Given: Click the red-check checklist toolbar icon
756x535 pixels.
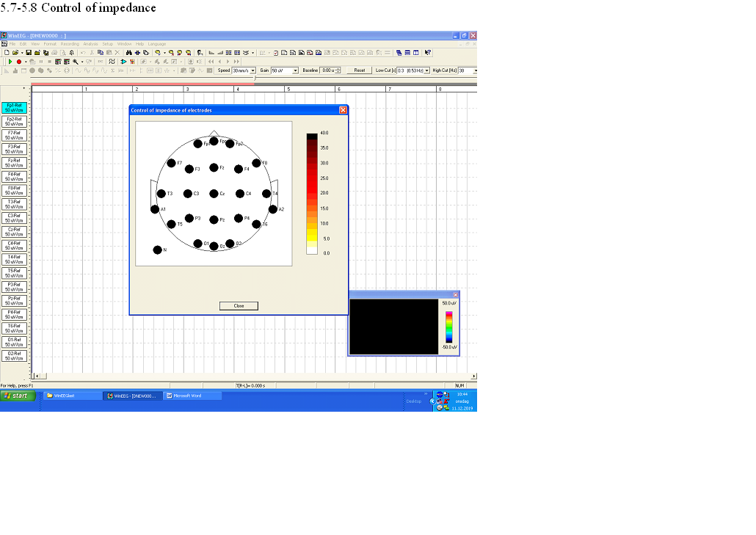Looking at the screenshot, I should click(x=276, y=53).
